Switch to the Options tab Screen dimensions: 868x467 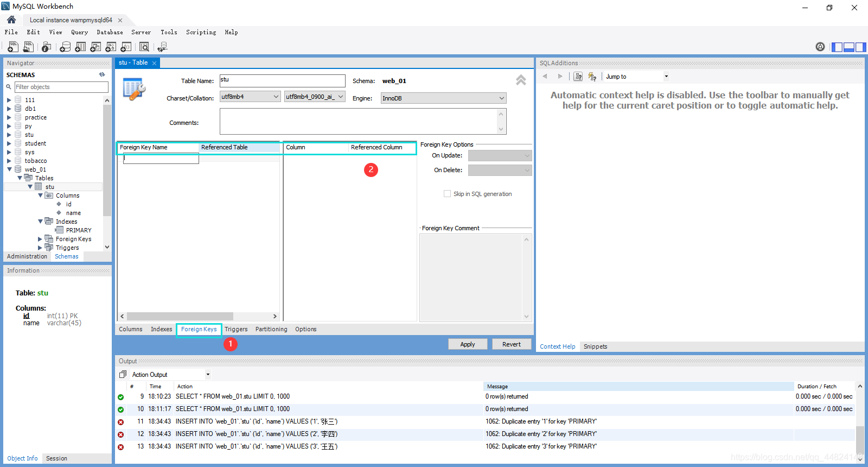(306, 329)
